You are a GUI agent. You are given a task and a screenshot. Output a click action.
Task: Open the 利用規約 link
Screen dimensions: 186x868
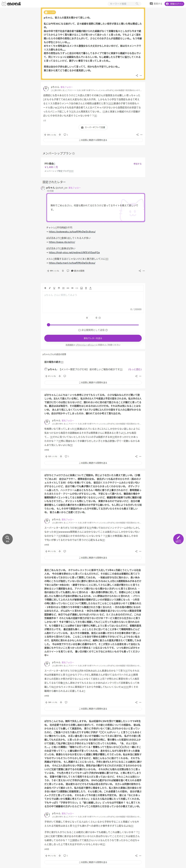click(69, 345)
